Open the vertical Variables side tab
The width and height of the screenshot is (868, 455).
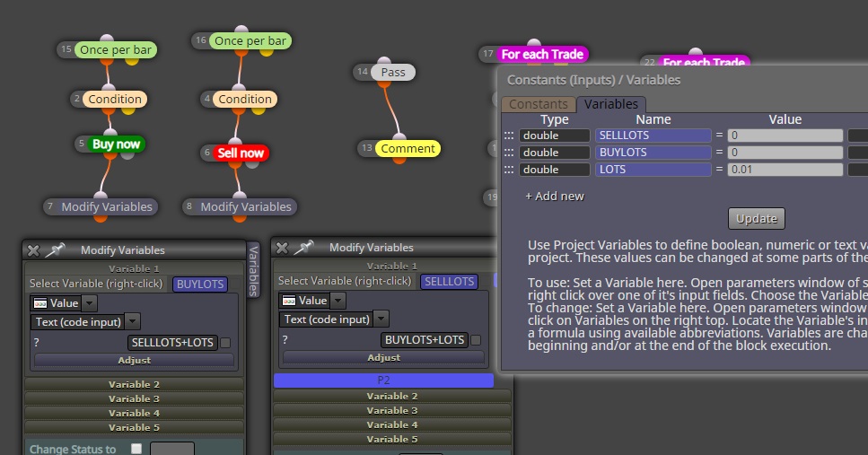coord(253,269)
